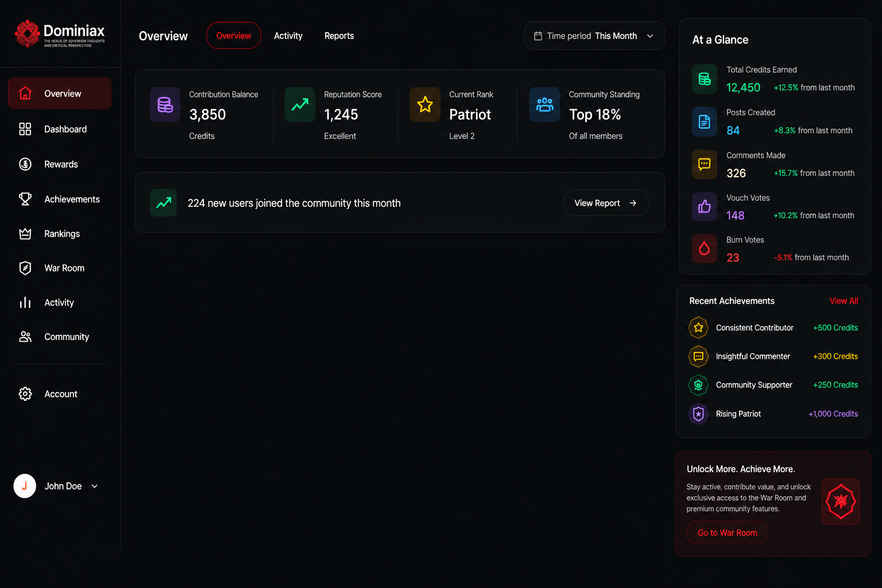Image resolution: width=882 pixels, height=588 pixels.
Task: Click the Burn Votes flame icon
Action: pyautogui.click(x=705, y=249)
